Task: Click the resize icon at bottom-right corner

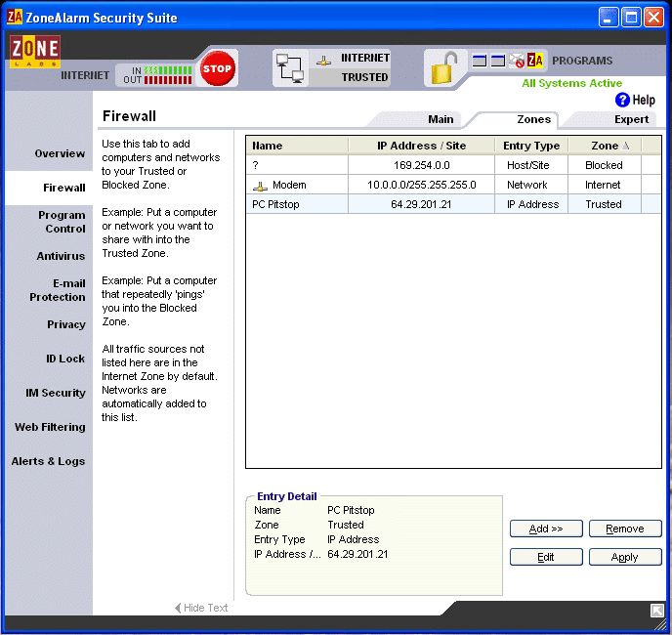Action: pos(657,611)
